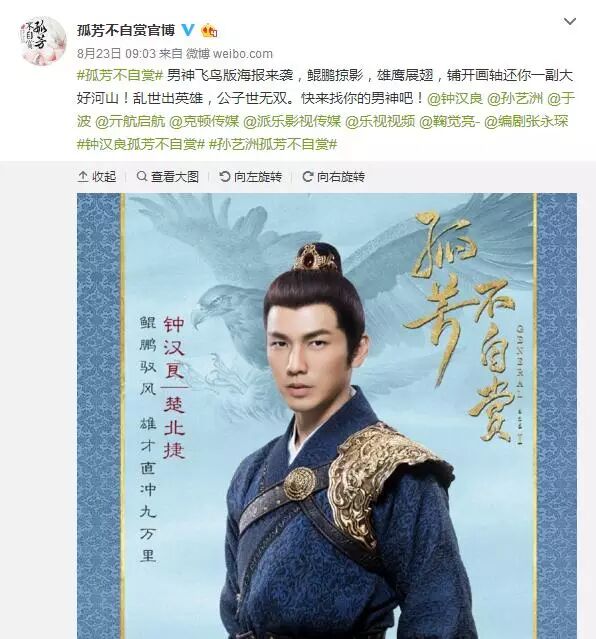The height and width of the screenshot is (639, 596).
Task: Click the character poster image
Action: [x=327, y=416]
